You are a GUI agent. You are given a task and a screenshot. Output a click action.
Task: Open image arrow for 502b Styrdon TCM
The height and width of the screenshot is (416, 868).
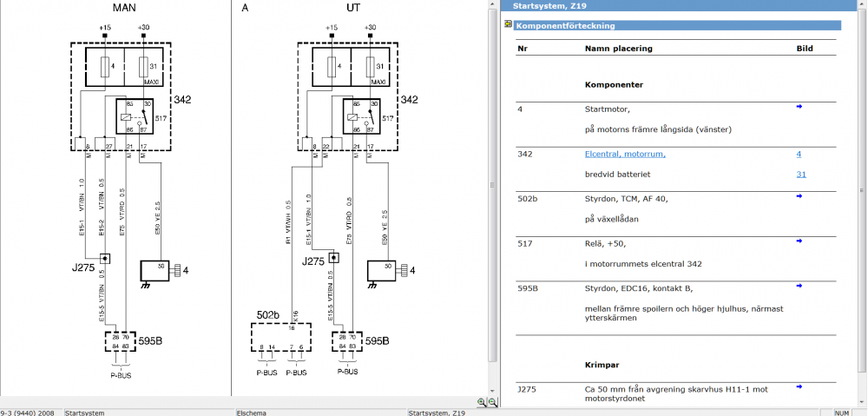click(799, 196)
